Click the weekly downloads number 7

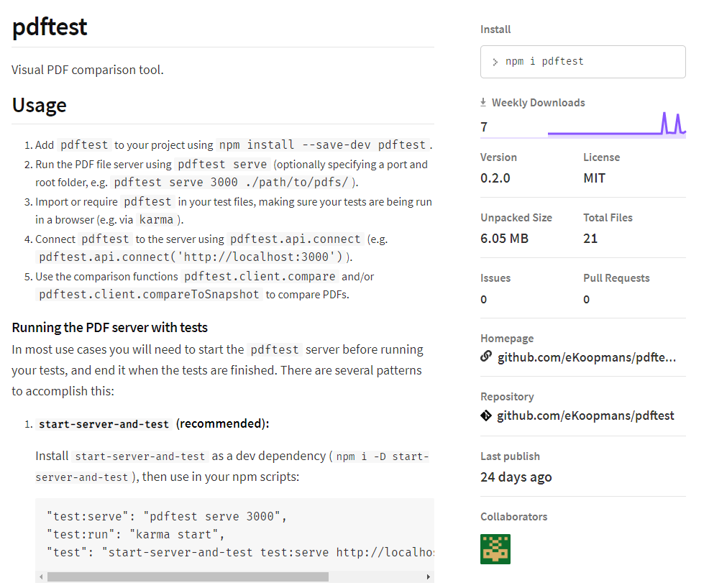coord(484,127)
